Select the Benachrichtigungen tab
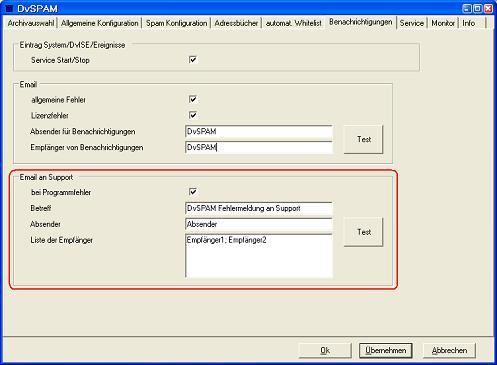Image resolution: width=497 pixels, height=365 pixels. coord(361,22)
